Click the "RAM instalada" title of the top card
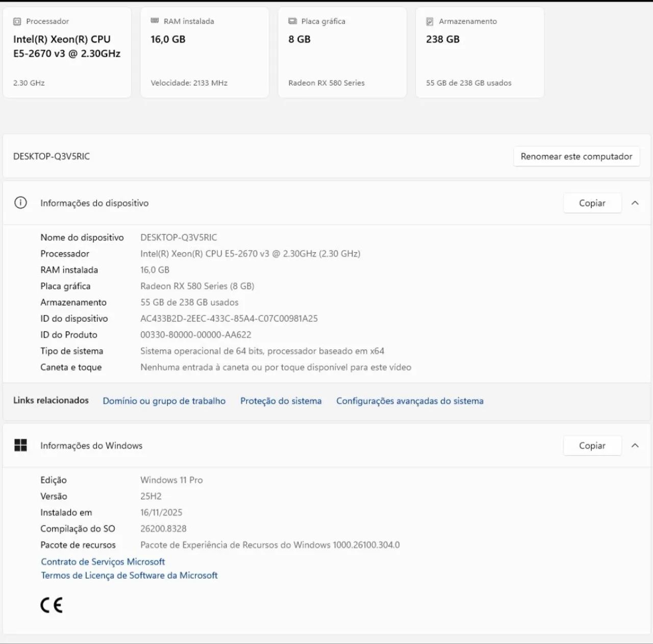 click(189, 21)
